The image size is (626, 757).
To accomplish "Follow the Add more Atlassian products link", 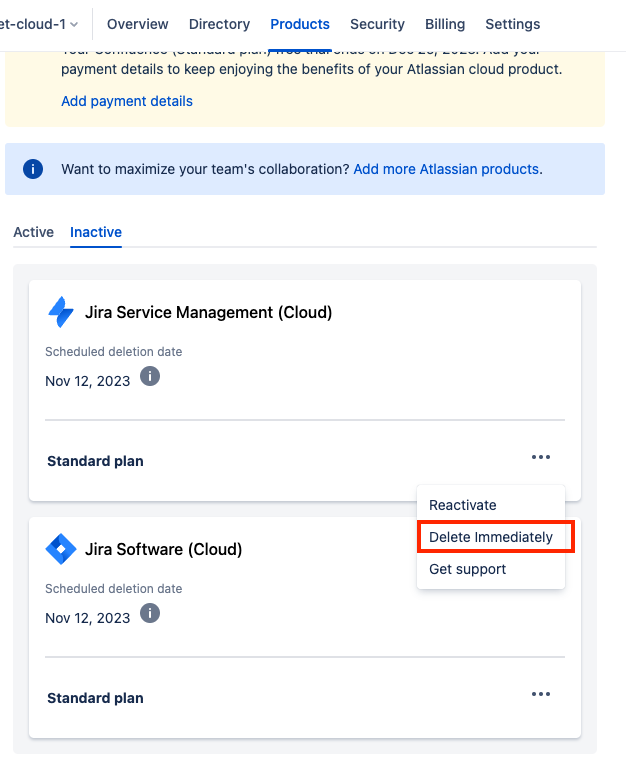I will 446,169.
